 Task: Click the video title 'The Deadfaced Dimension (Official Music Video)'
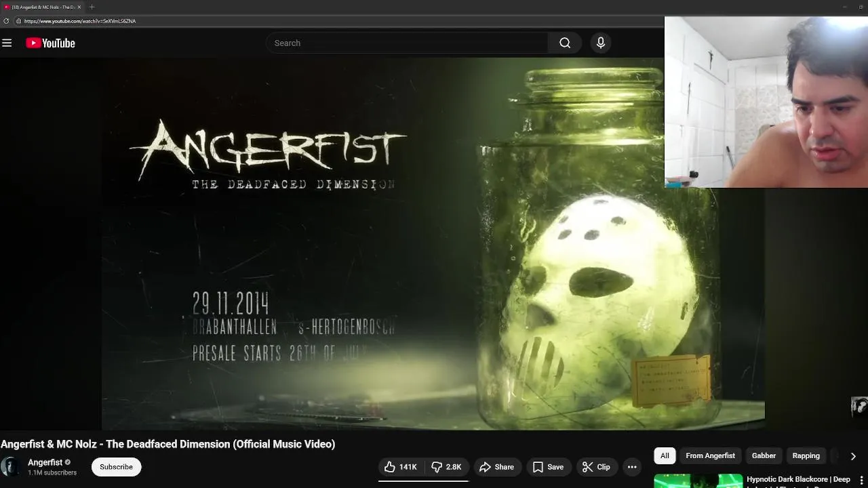220,444
